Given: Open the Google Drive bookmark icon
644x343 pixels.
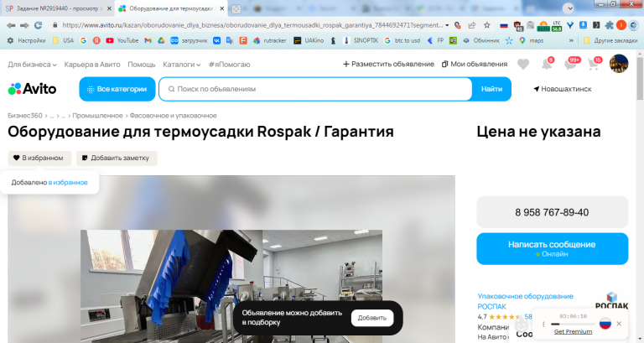Looking at the screenshot, I should click(x=161, y=40).
